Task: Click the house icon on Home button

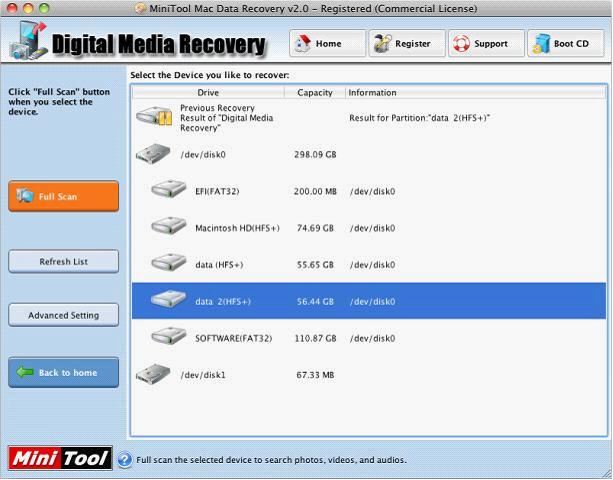Action: (303, 43)
